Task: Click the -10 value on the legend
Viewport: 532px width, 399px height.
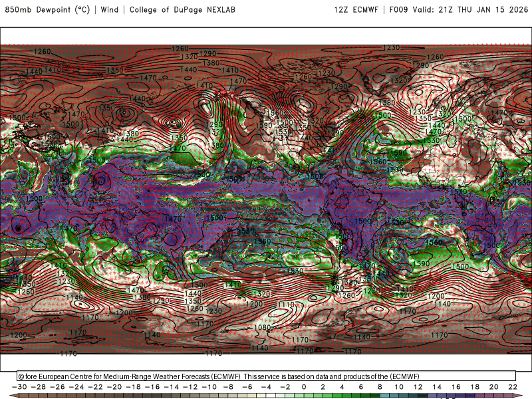Action: click(209, 387)
